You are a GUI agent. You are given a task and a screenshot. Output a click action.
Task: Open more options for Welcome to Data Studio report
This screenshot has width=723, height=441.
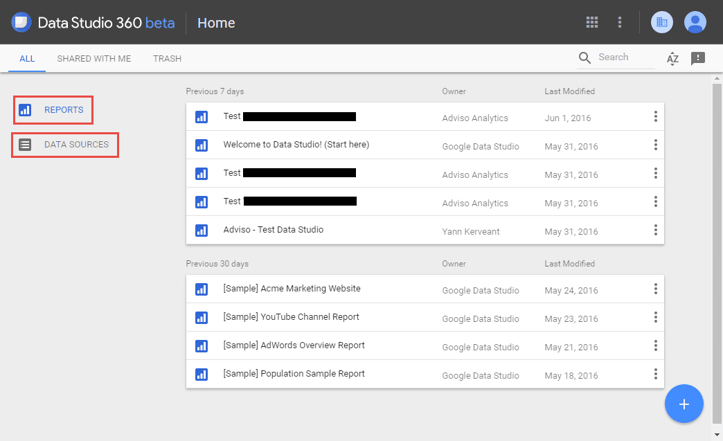(655, 145)
